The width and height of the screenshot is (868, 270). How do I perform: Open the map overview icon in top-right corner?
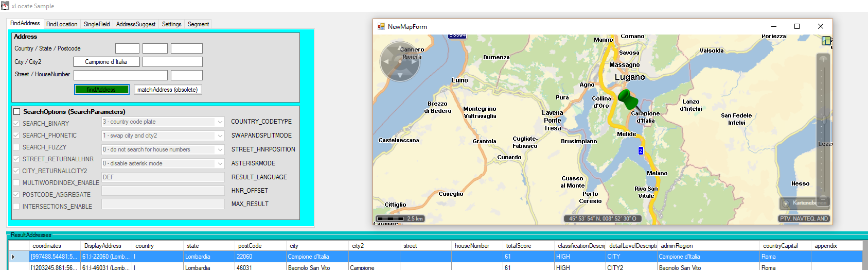click(826, 41)
